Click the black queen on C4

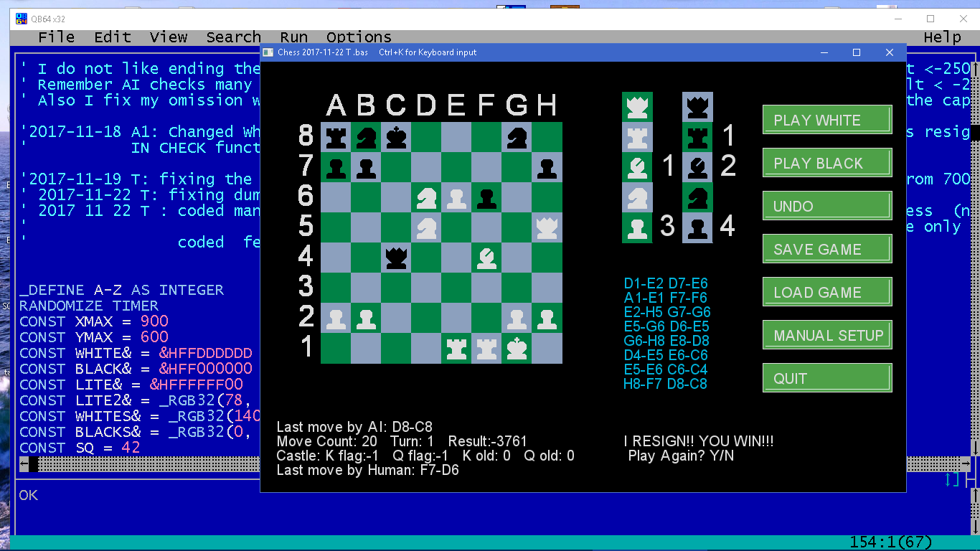[395, 258]
